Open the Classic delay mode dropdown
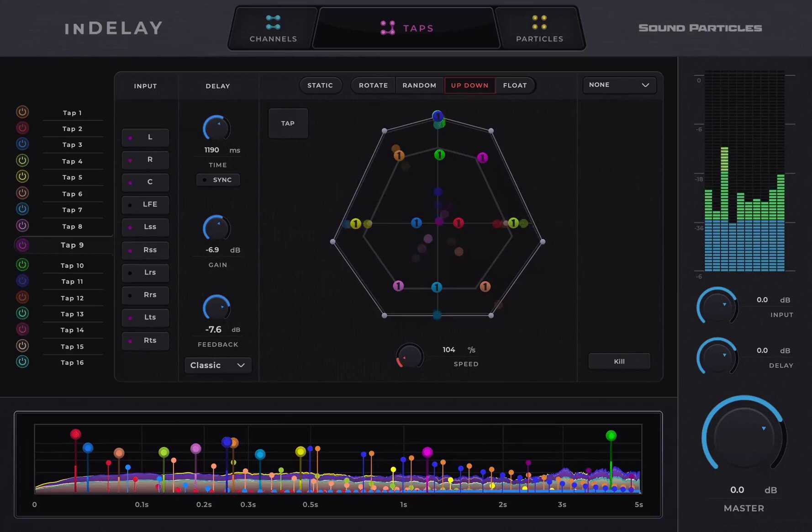 pos(218,365)
